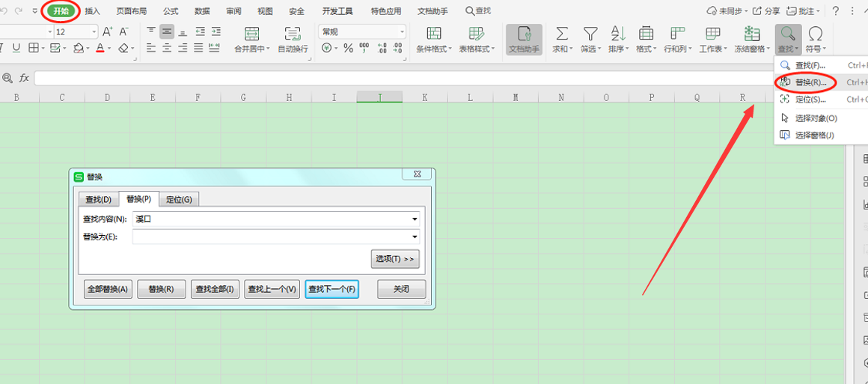868x384 pixels.
Task: Click the increase indent icon
Action: tap(216, 31)
